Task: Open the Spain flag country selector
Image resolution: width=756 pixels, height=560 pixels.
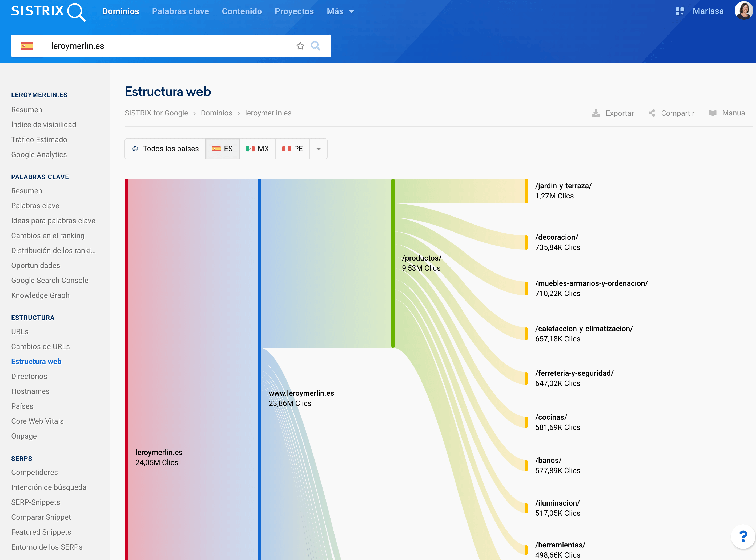Action: click(27, 46)
